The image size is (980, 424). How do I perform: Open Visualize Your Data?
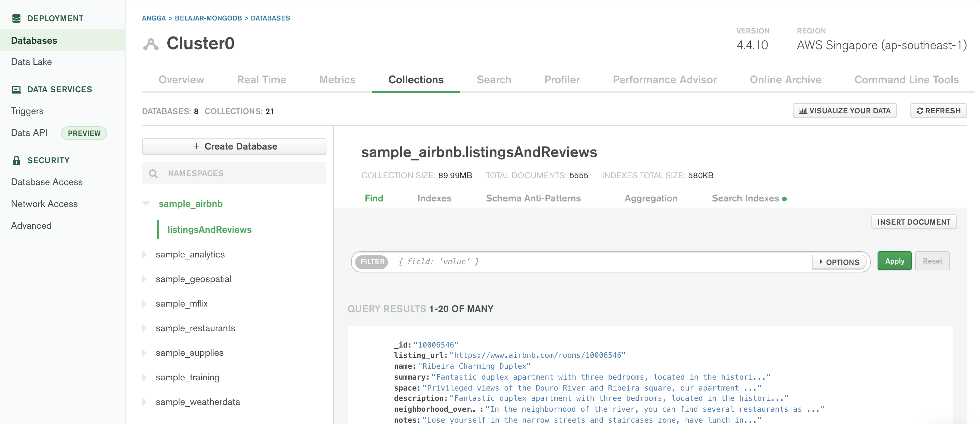click(844, 111)
